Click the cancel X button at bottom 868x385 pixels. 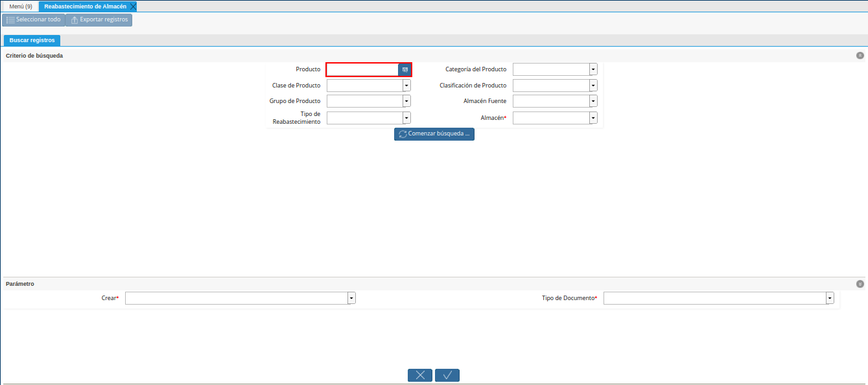420,375
